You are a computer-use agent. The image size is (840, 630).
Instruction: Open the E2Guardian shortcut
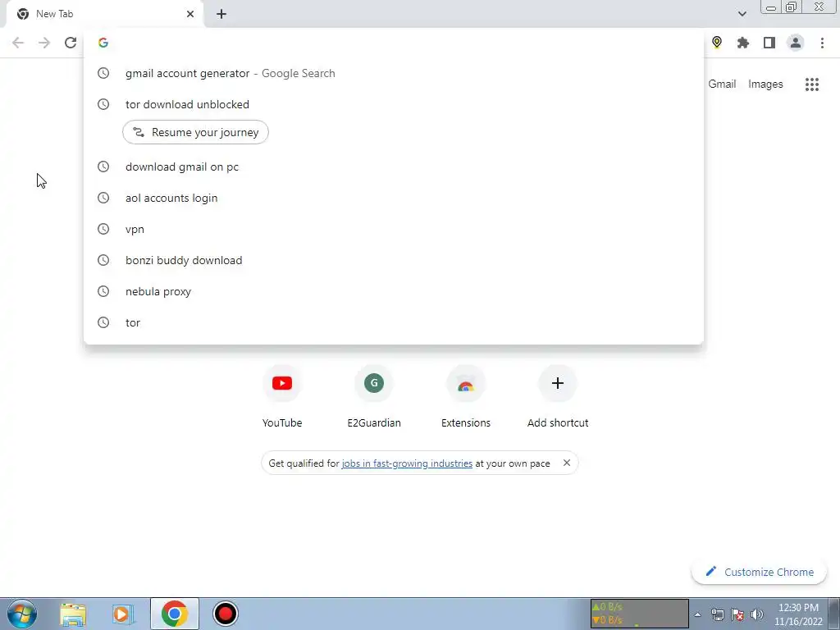click(374, 396)
